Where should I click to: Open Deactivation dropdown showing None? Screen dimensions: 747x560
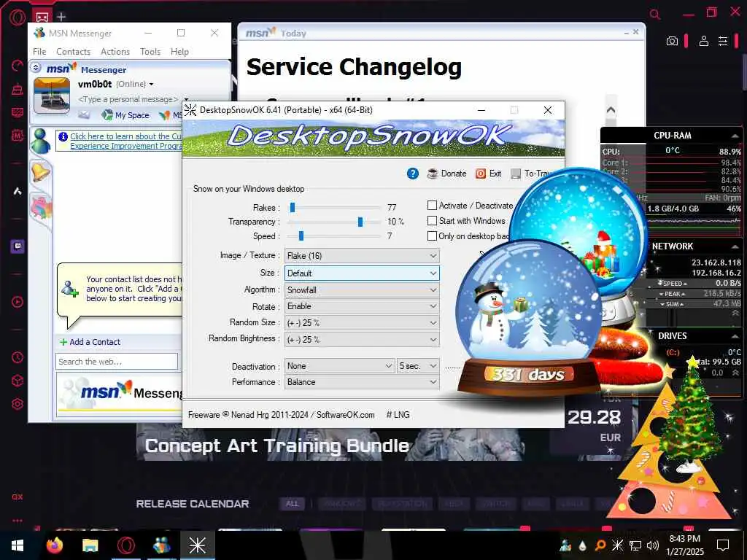339,366
